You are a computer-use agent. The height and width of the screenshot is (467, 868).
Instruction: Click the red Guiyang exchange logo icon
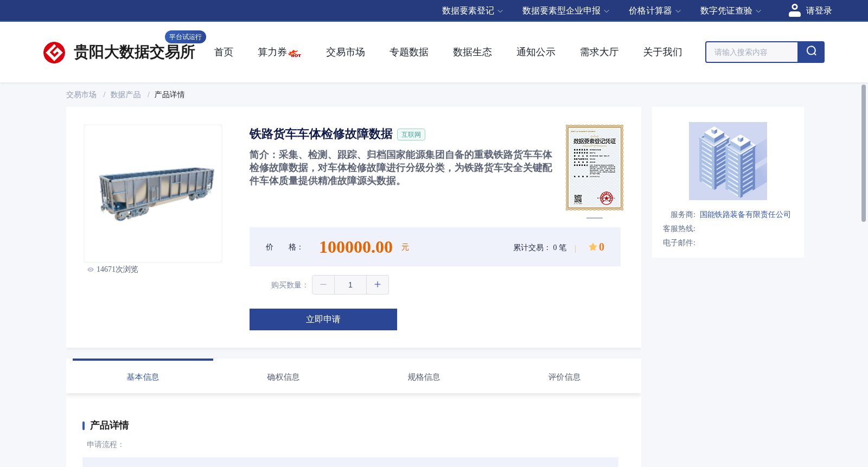(54, 53)
